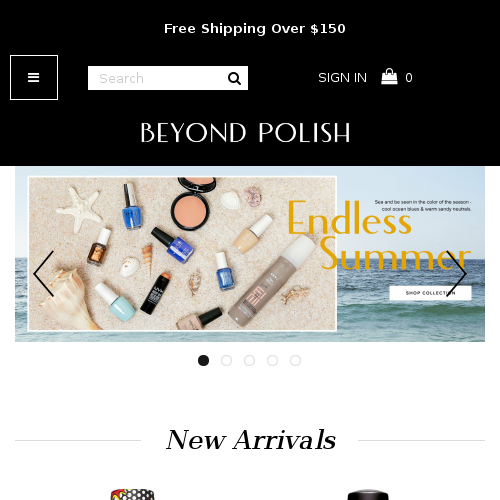This screenshot has width=500, height=500.
Task: Open the black-cap new arrival product
Action: [368, 495]
